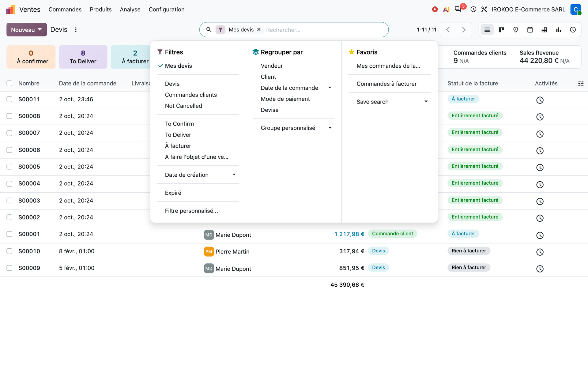This screenshot has width=588, height=388.
Task: Select the S00008 row checkbox
Action: click(x=9, y=116)
